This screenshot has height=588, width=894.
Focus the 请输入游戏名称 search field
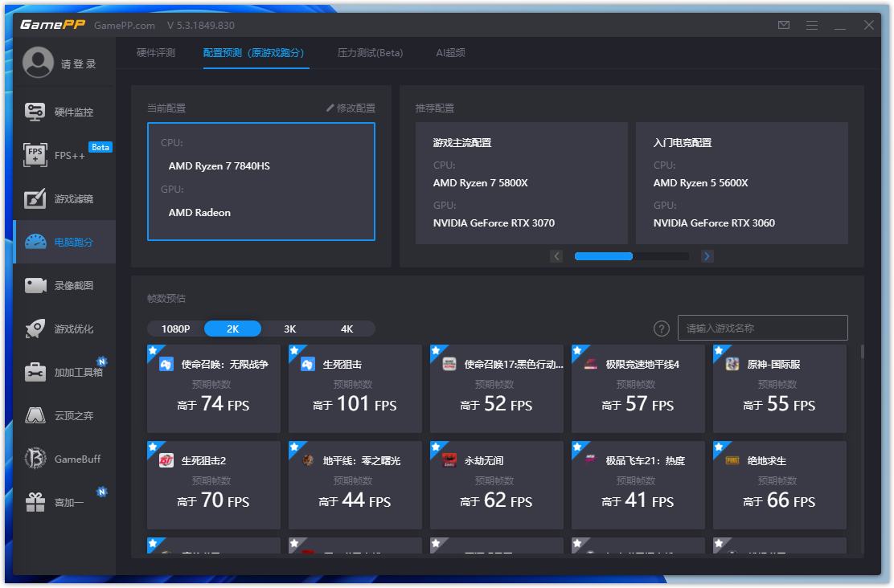(x=762, y=329)
